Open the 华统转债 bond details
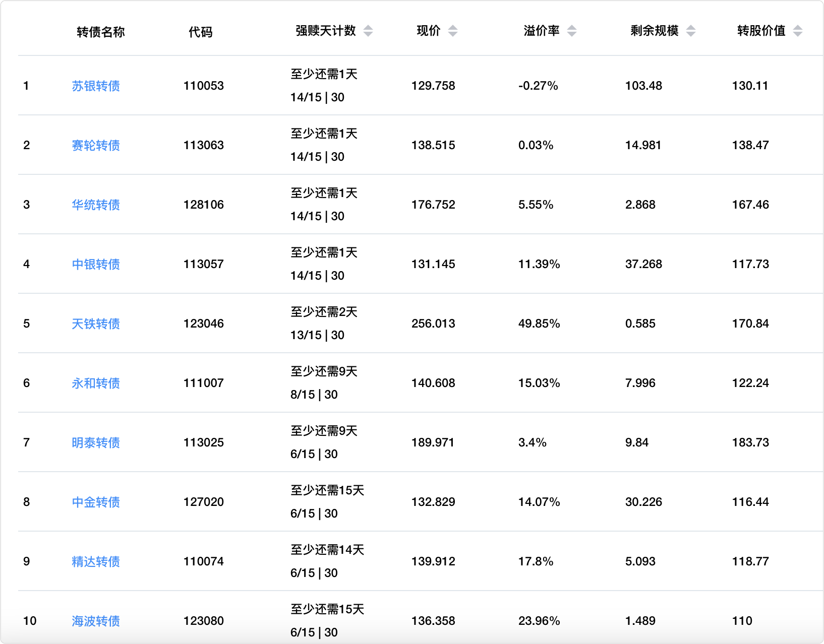The width and height of the screenshot is (824, 644). [96, 205]
